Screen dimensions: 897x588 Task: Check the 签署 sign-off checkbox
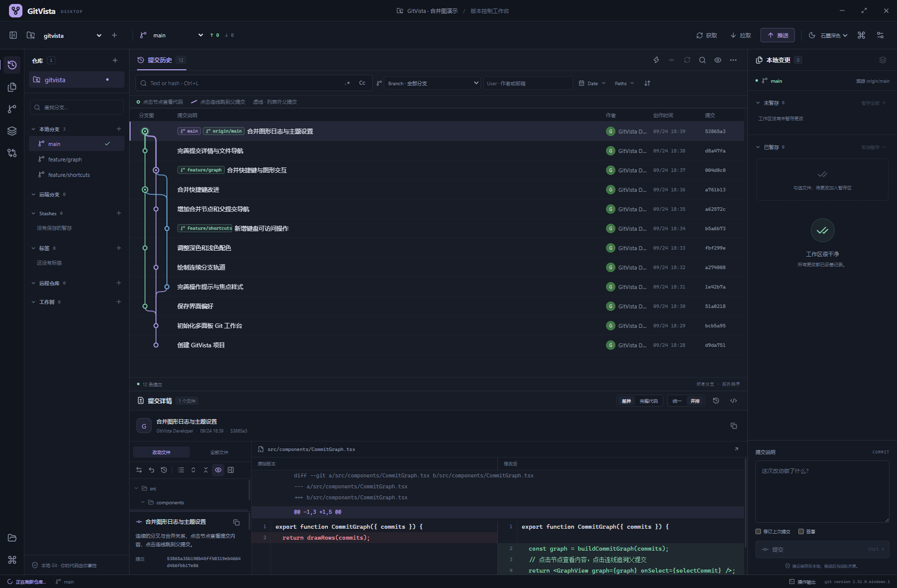[801, 531]
